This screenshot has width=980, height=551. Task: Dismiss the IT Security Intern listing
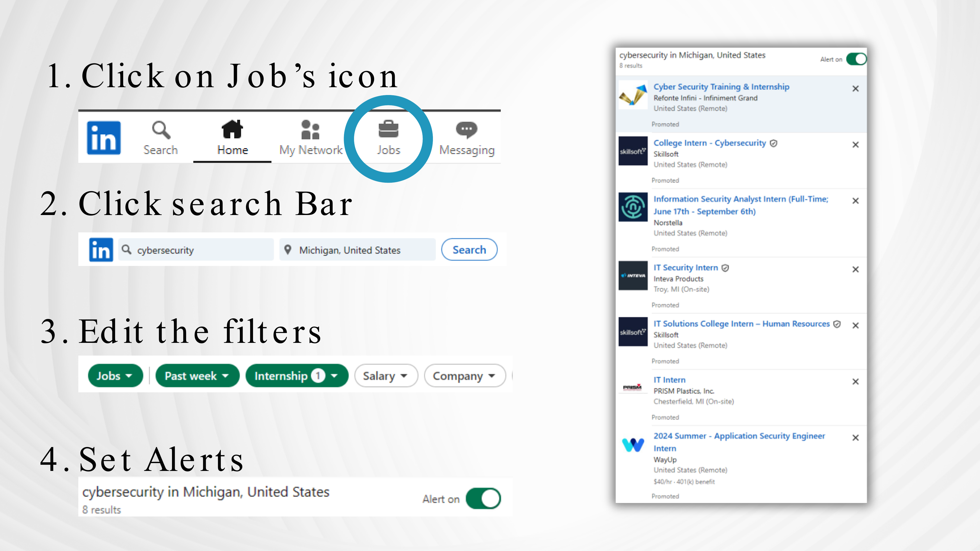pyautogui.click(x=855, y=269)
